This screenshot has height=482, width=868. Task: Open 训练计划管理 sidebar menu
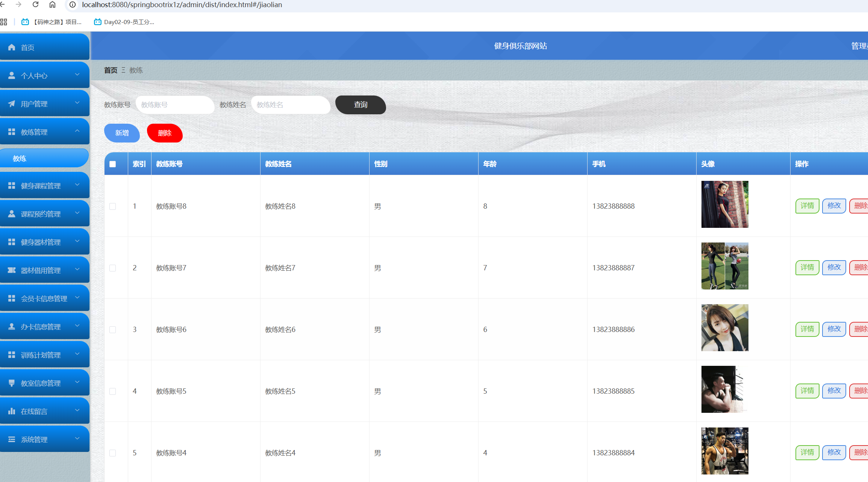44,355
